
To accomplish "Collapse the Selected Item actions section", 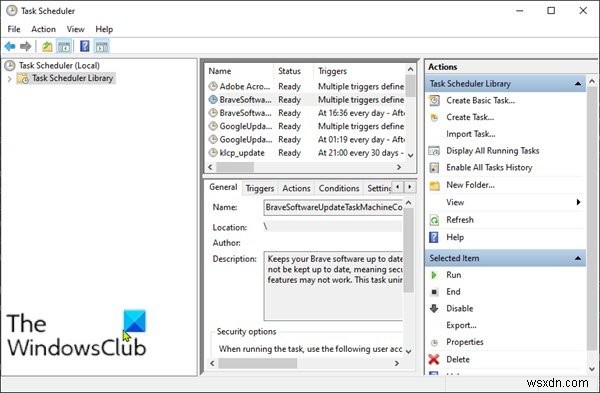I will click(x=578, y=258).
